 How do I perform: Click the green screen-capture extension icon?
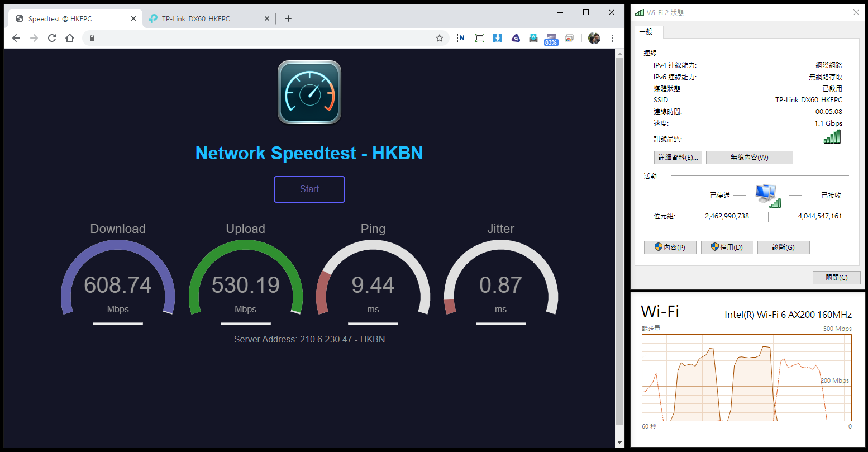point(480,38)
